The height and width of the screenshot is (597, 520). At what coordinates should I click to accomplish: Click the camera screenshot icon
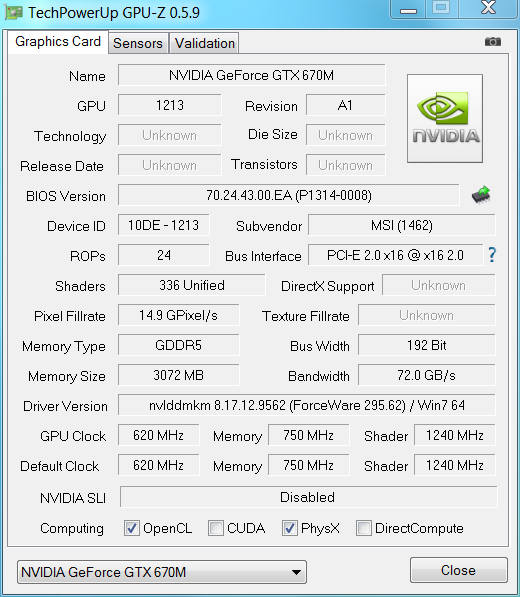click(x=493, y=42)
